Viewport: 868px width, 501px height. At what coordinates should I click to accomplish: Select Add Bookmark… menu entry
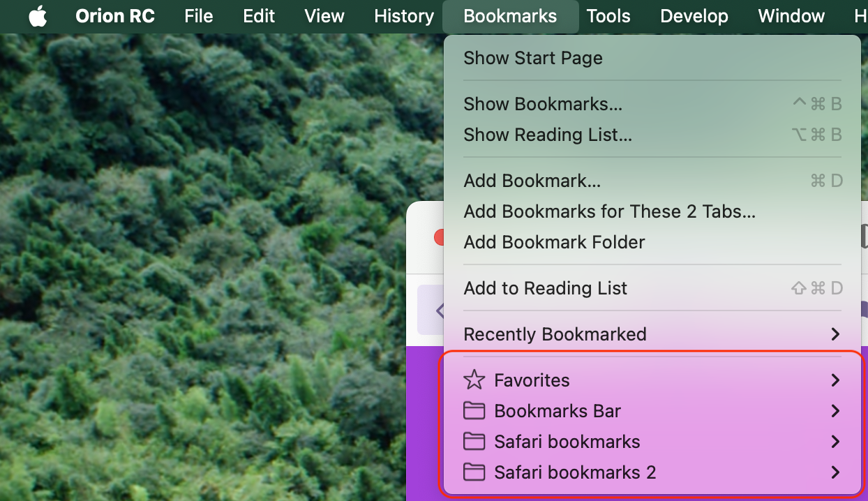coord(652,181)
